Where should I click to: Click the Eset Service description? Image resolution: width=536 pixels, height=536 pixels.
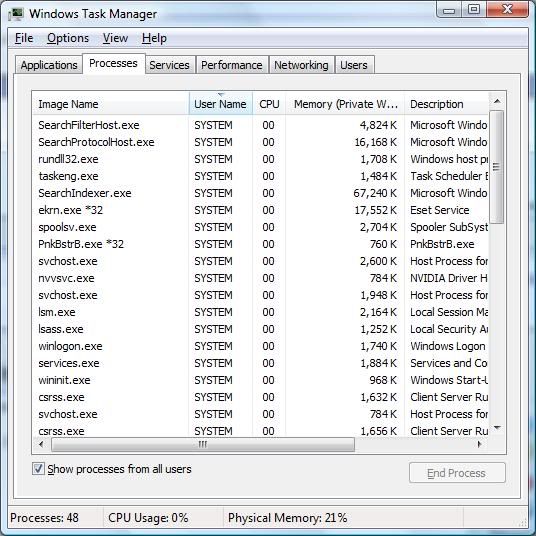[440, 210]
